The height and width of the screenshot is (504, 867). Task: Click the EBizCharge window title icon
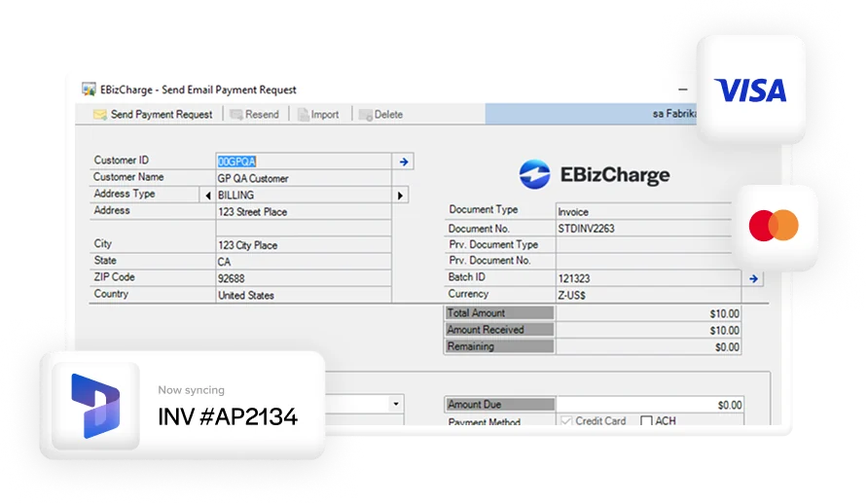pos(89,89)
